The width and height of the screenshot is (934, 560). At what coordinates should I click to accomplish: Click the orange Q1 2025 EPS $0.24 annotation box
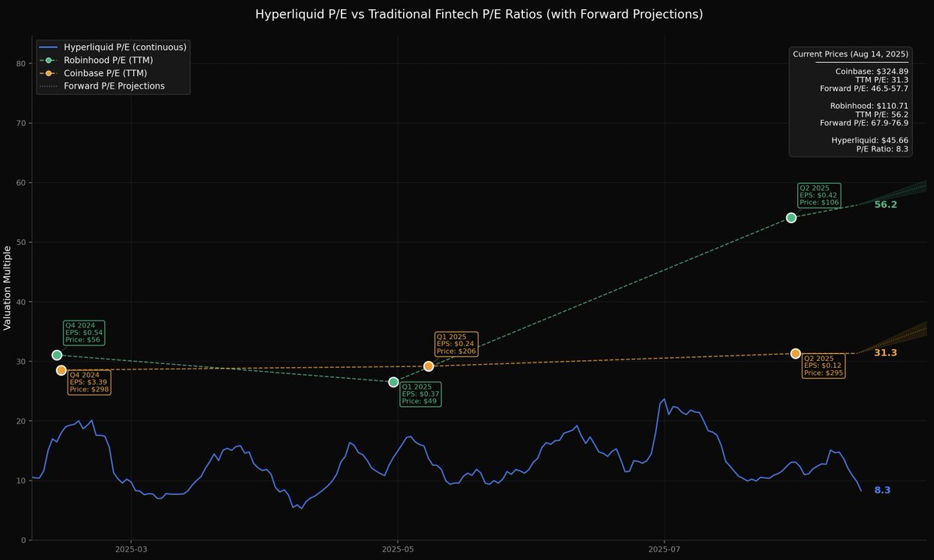pyautogui.click(x=456, y=344)
